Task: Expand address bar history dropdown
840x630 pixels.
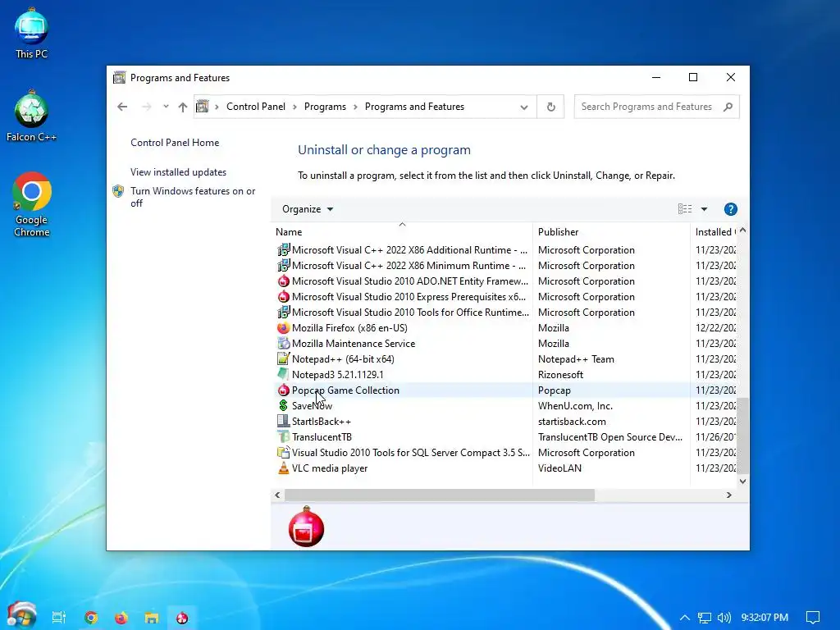Action: [x=524, y=107]
